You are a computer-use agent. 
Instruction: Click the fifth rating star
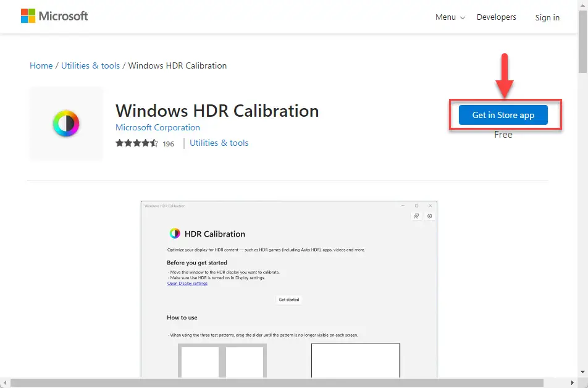(154, 143)
